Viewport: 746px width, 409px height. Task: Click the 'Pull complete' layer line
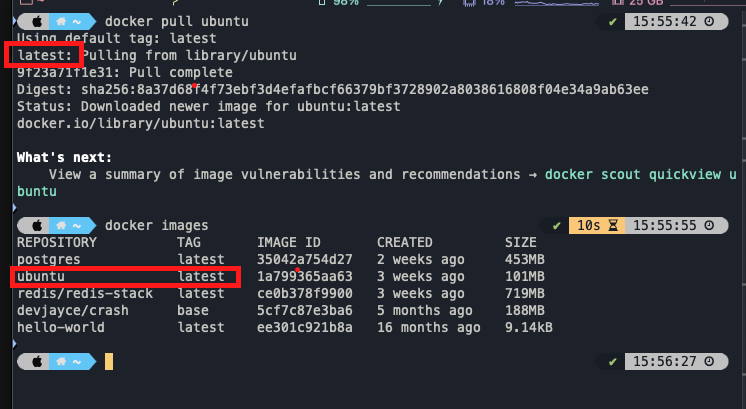tap(125, 73)
